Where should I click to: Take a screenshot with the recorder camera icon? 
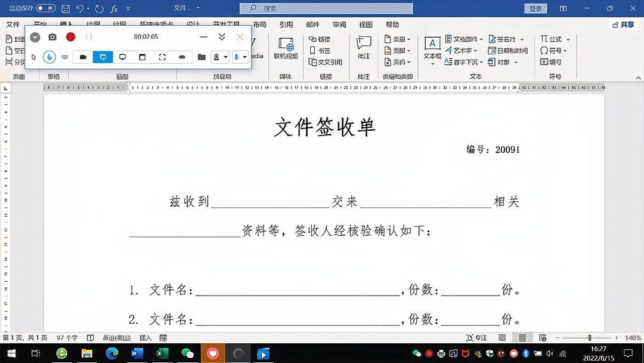[52, 36]
